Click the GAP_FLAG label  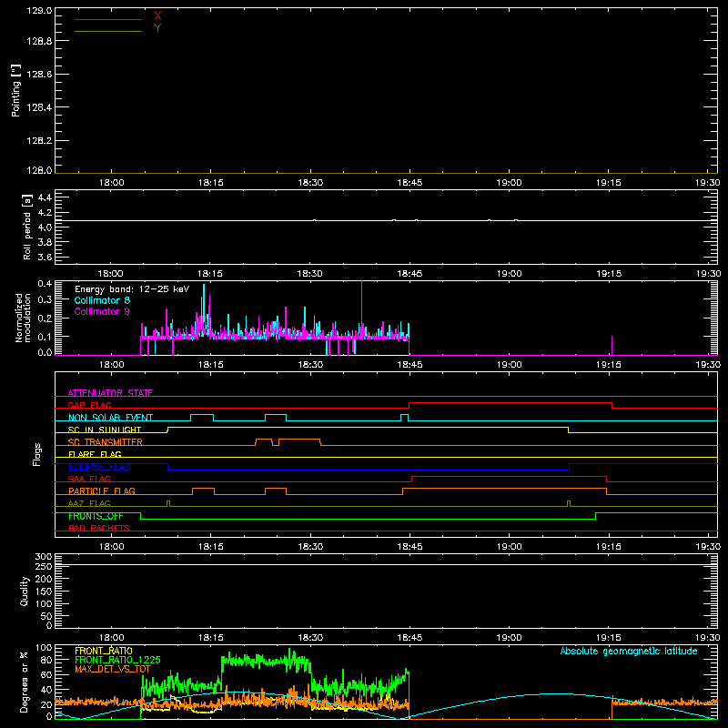(x=89, y=405)
